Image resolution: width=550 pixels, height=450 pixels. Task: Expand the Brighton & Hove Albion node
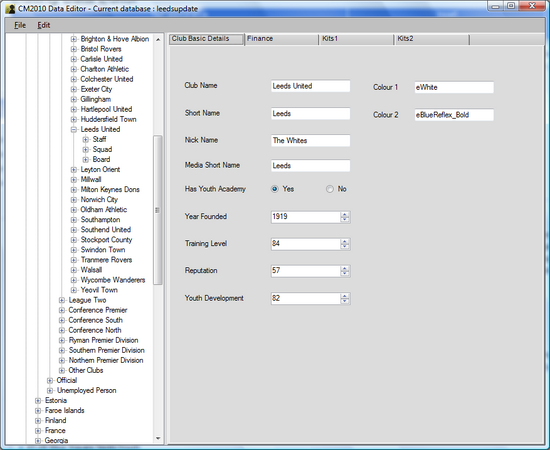tap(74, 39)
